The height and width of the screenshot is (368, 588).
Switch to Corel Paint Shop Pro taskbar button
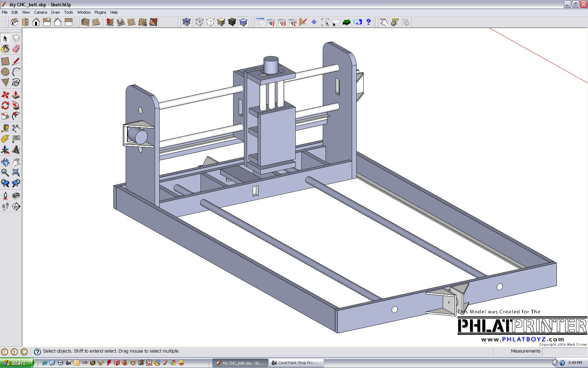(x=296, y=363)
